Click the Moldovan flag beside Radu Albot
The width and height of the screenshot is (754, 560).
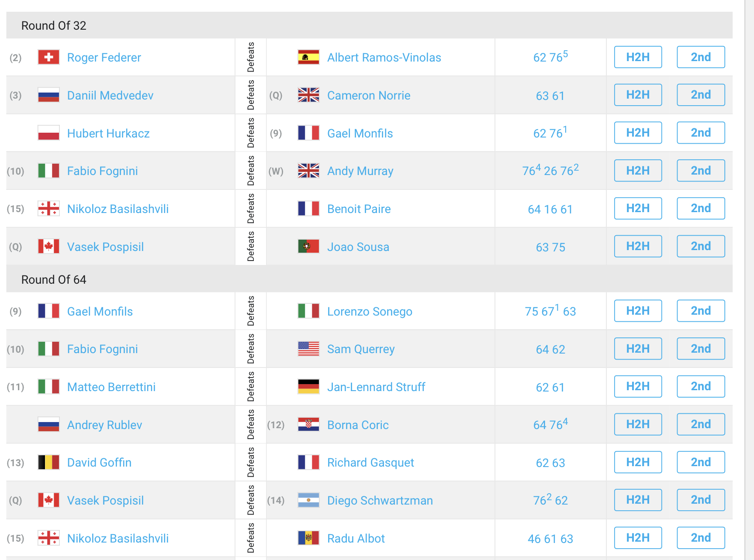point(308,538)
